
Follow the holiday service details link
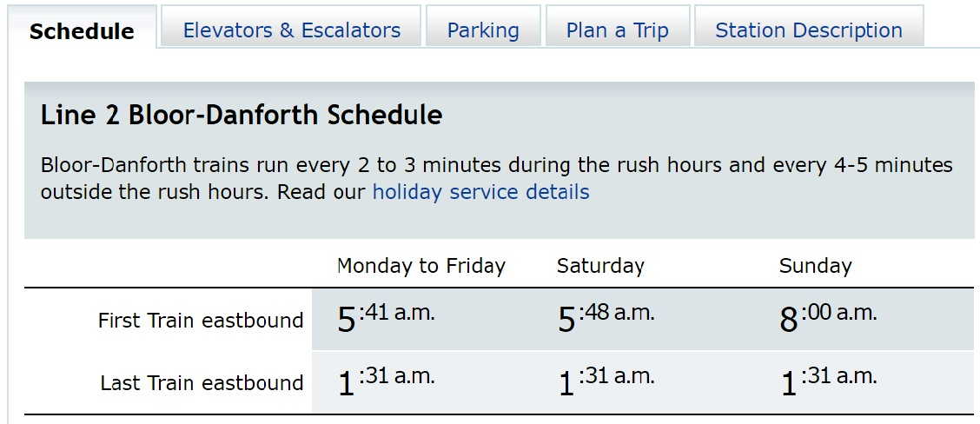(480, 192)
